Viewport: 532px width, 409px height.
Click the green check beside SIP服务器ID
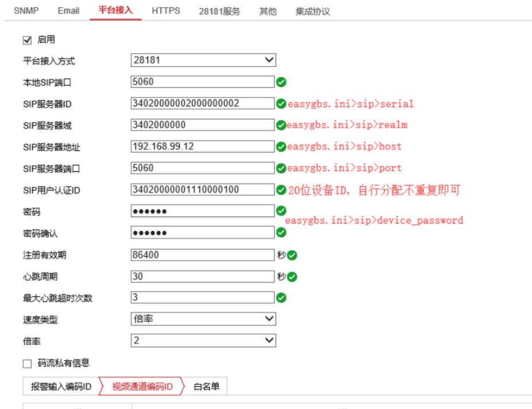281,104
